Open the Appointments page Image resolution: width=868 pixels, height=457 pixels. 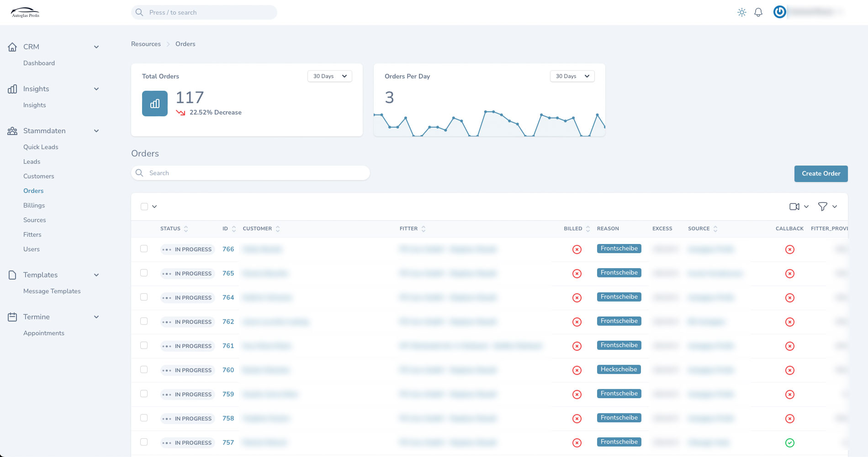[44, 333]
